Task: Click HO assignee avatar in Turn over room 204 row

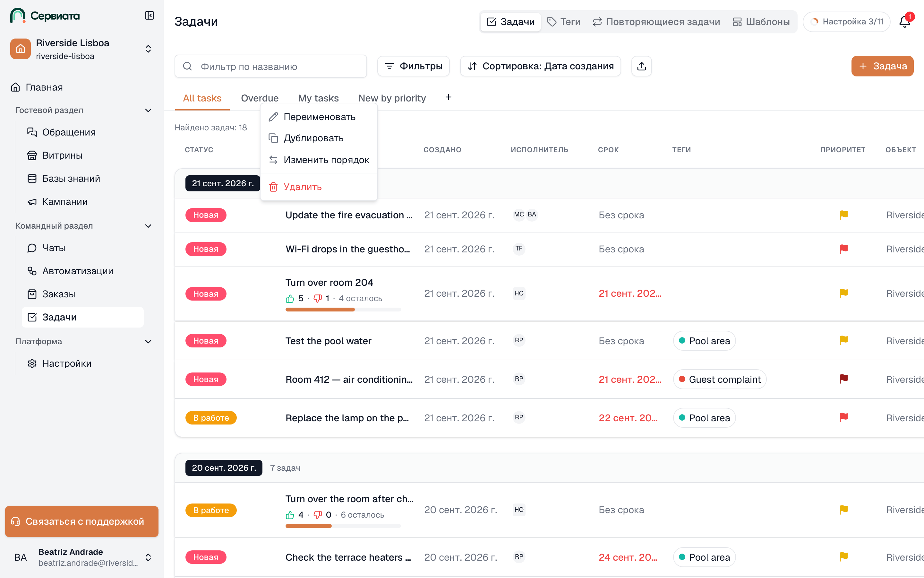Action: click(518, 293)
